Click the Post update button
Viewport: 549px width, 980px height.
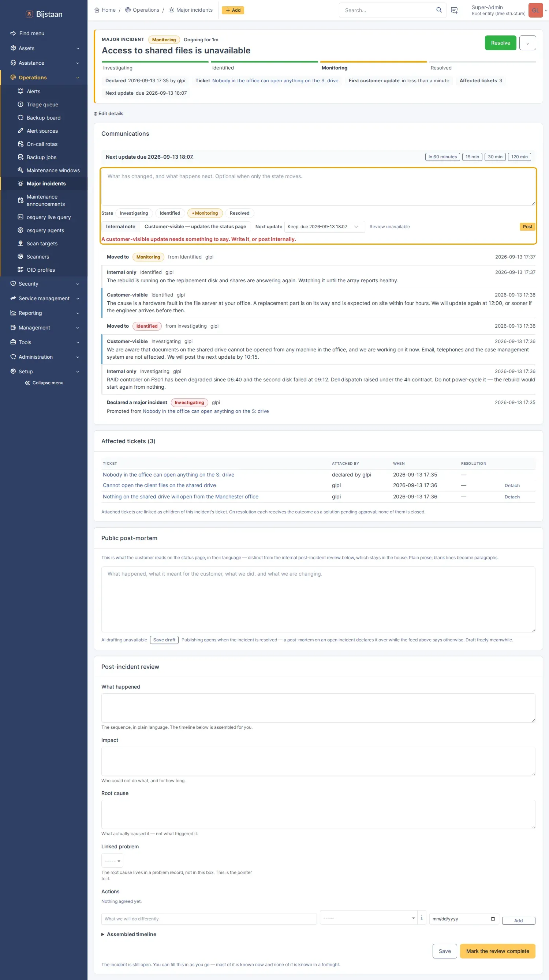coord(527,227)
